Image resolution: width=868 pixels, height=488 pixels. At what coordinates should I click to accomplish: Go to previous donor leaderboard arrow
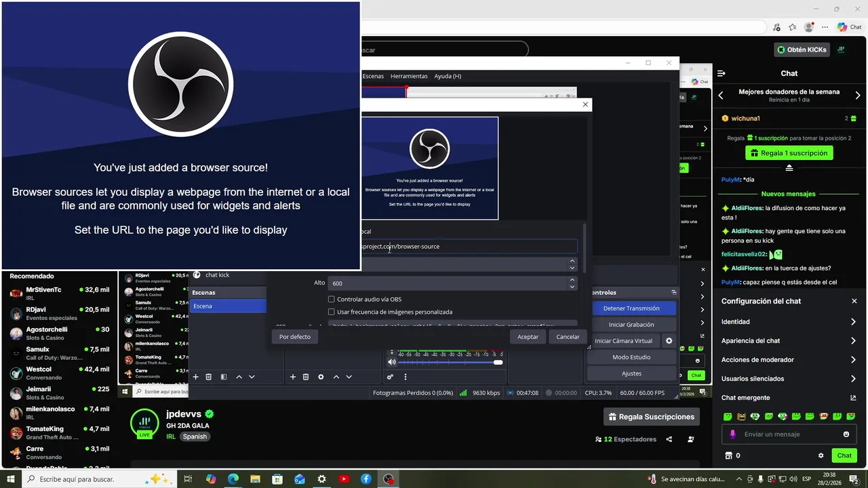click(x=722, y=96)
